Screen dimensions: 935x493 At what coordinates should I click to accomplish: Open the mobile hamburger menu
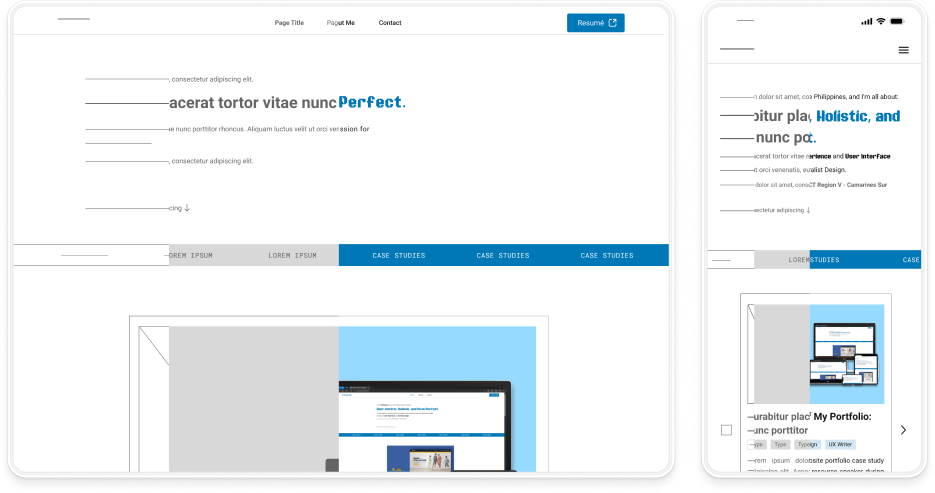pyautogui.click(x=903, y=50)
